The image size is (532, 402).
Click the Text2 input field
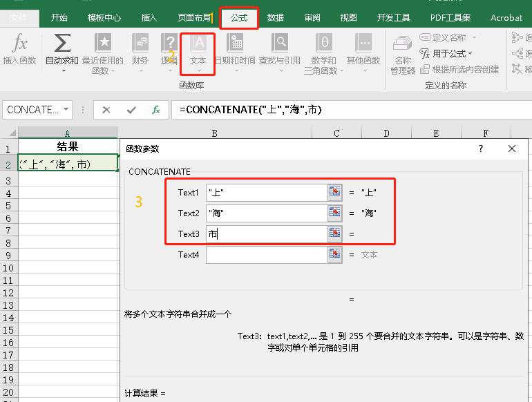tap(267, 213)
